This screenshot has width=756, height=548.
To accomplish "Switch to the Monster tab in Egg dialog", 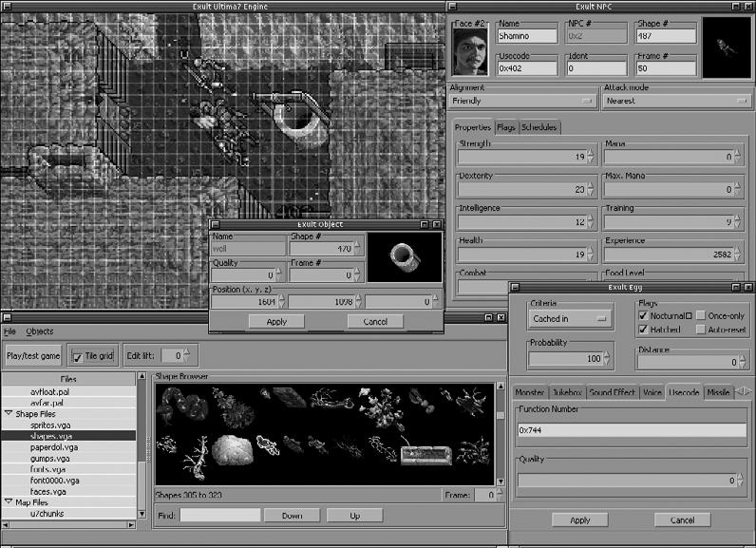I will click(529, 392).
